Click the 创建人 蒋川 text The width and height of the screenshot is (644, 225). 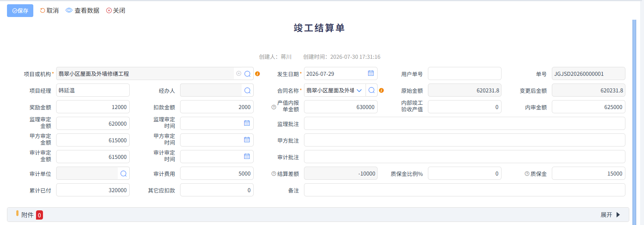click(275, 57)
